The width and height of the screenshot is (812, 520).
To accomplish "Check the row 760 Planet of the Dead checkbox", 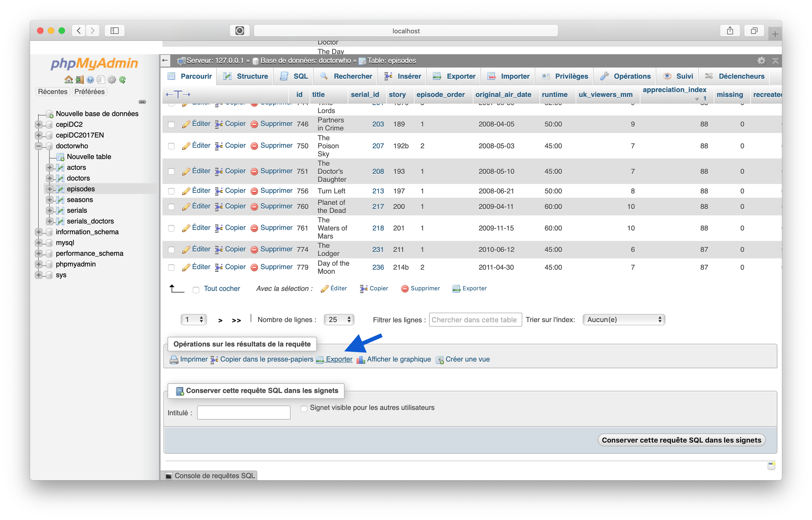I will pyautogui.click(x=171, y=207).
